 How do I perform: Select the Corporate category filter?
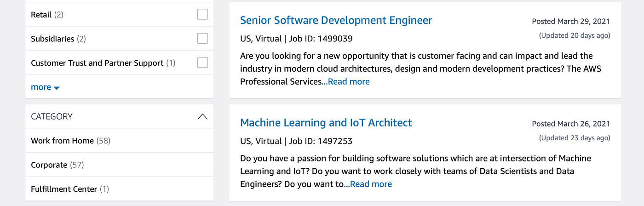click(x=57, y=165)
